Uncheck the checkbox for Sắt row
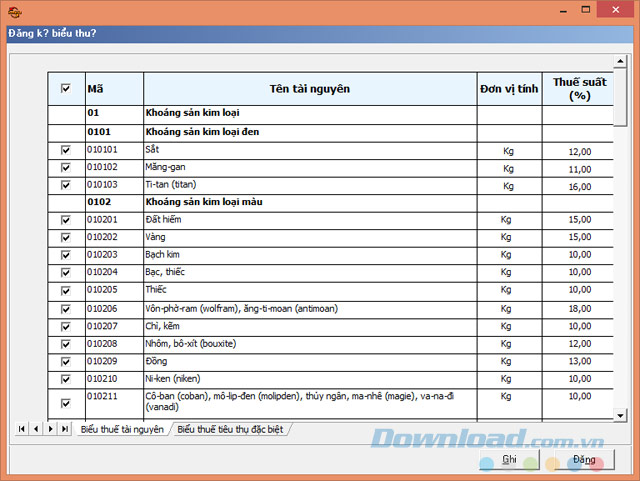This screenshot has height=481, width=640. [66, 150]
